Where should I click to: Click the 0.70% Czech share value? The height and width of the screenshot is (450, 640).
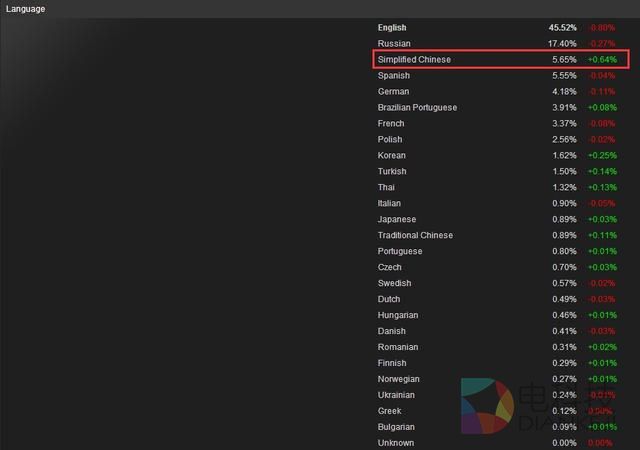point(564,267)
